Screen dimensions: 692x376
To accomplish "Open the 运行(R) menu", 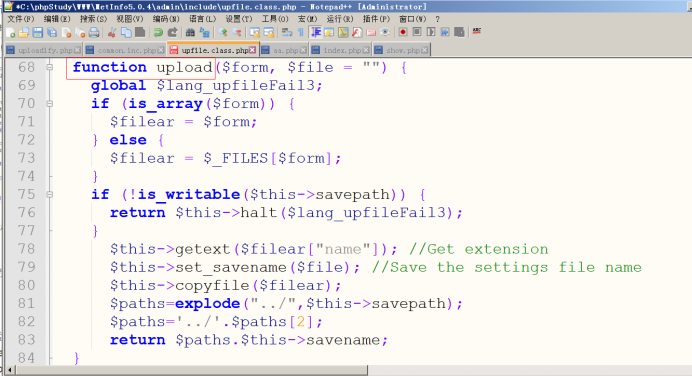I will pos(340,19).
